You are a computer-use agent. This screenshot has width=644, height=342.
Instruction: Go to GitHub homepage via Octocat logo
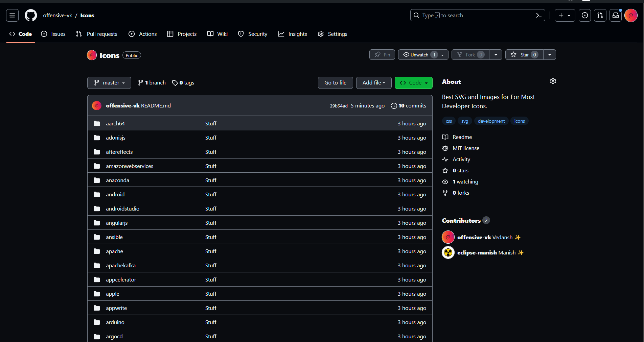31,15
